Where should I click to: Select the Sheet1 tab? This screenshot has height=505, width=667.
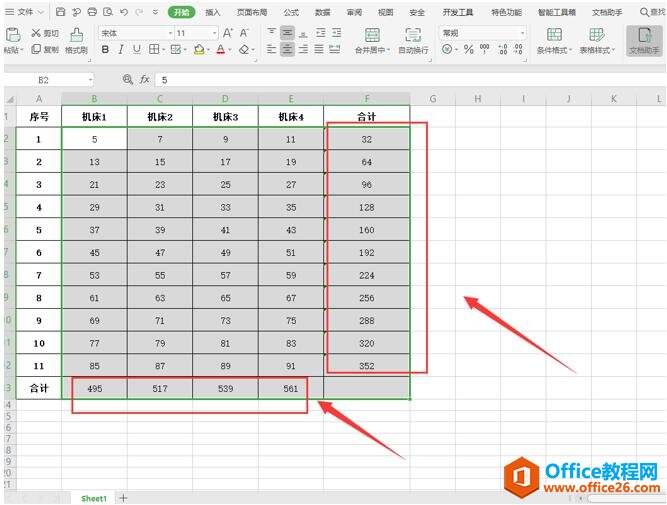pos(94,498)
